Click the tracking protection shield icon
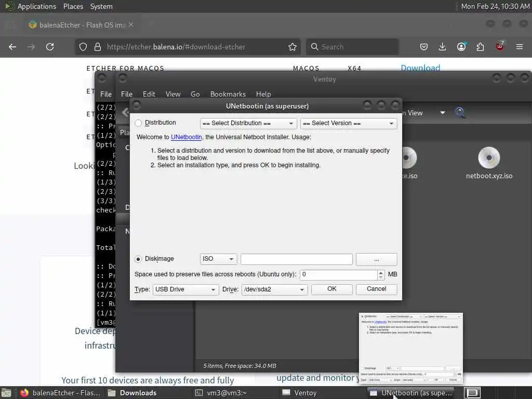This screenshot has height=399, width=532. point(83,47)
